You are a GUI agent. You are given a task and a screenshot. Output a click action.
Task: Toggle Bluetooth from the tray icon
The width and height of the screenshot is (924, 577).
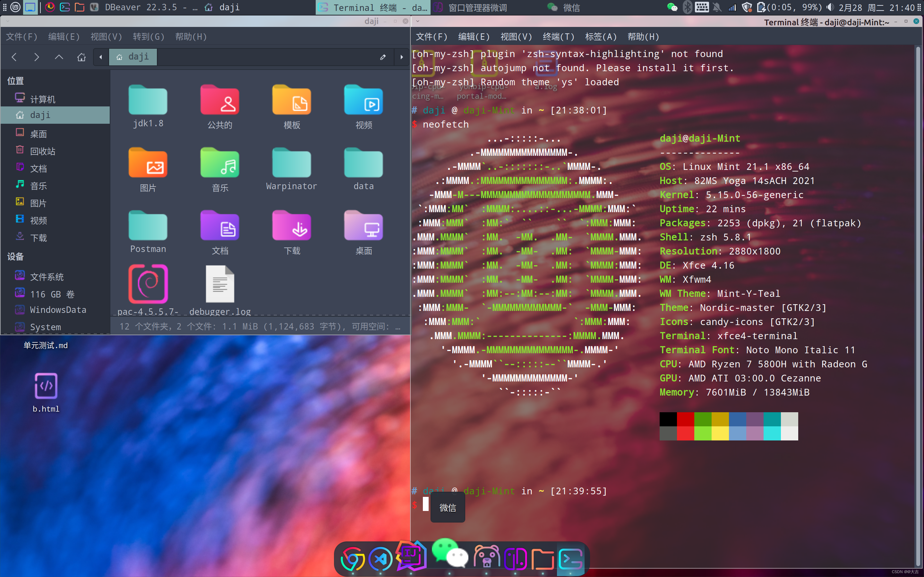[x=687, y=7]
